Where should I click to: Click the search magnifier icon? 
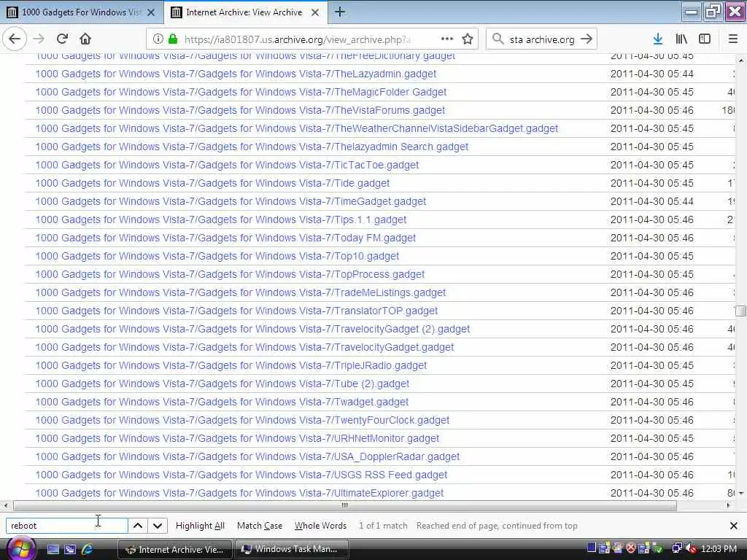[498, 39]
